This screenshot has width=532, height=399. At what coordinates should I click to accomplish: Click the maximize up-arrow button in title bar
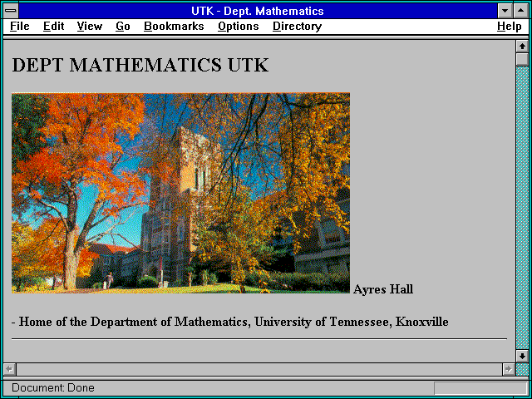(x=521, y=11)
